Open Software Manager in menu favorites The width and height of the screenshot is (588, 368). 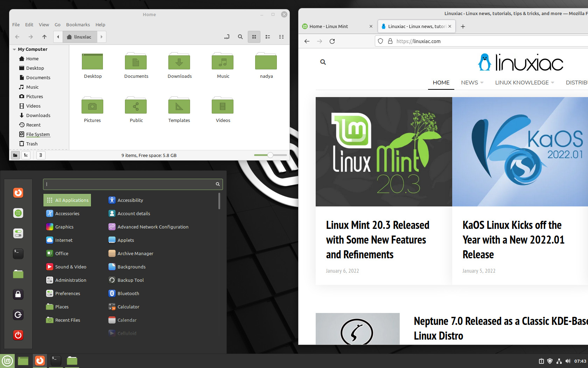coord(18,213)
